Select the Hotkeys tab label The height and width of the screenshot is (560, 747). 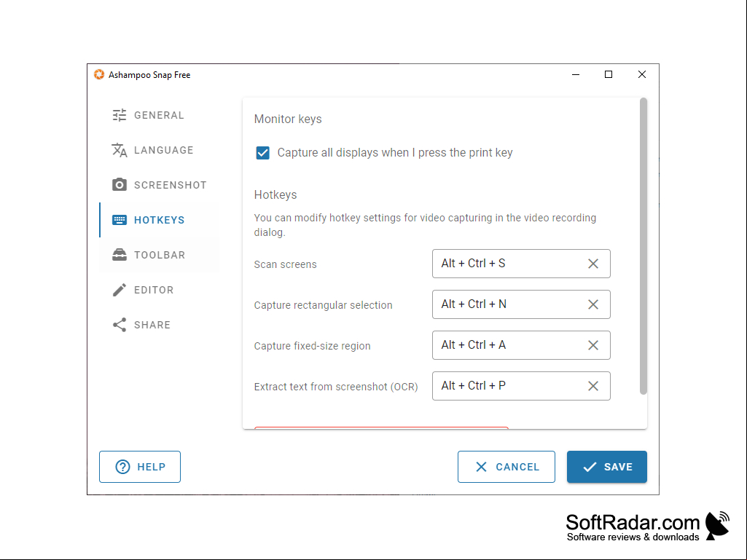click(x=159, y=220)
